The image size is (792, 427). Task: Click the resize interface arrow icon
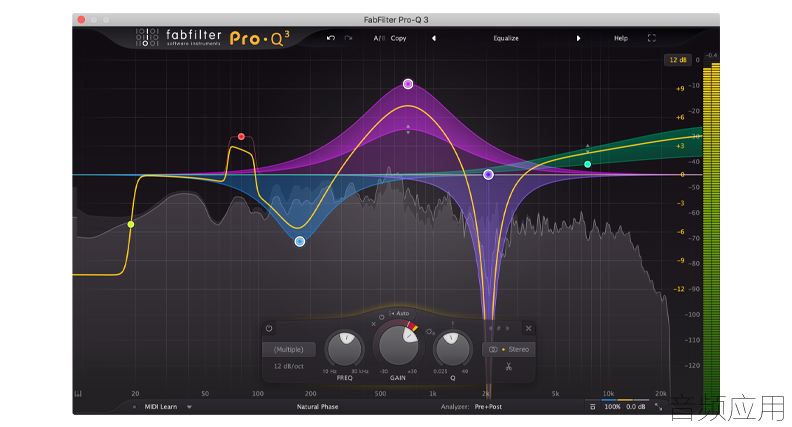(659, 407)
